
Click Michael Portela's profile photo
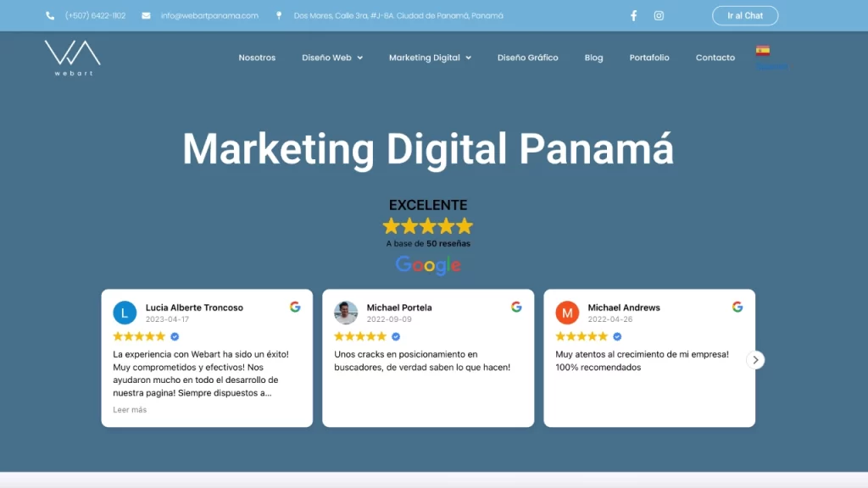(x=346, y=313)
